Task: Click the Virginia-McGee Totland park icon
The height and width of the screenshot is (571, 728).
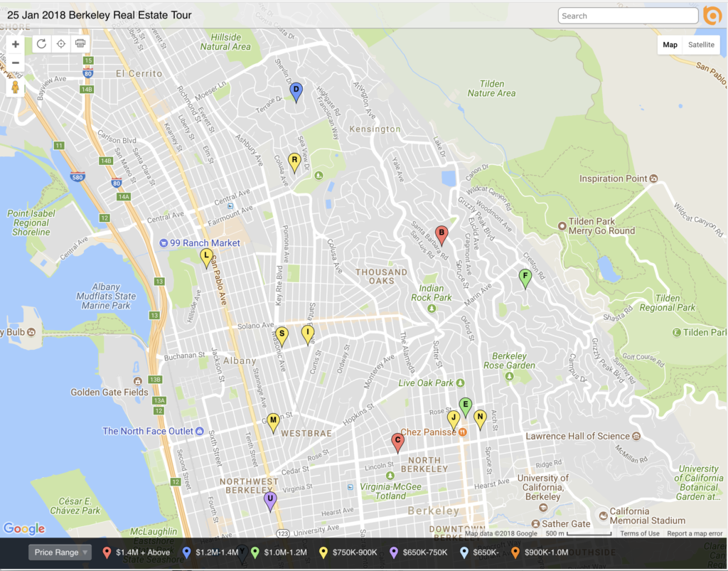Action: point(390,476)
